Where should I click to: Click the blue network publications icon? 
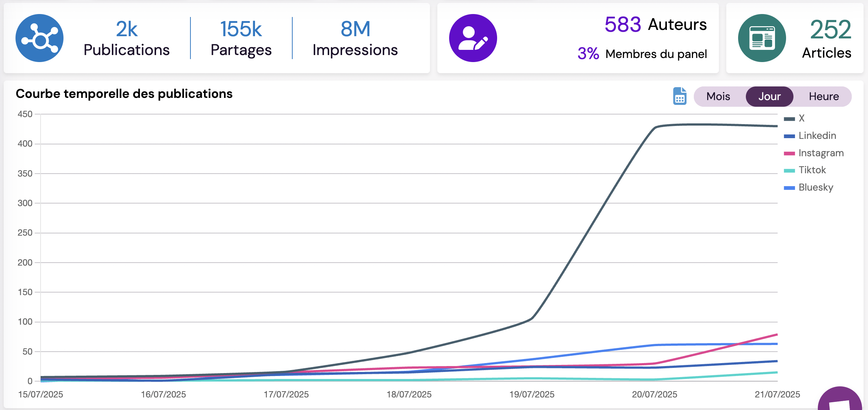39,38
